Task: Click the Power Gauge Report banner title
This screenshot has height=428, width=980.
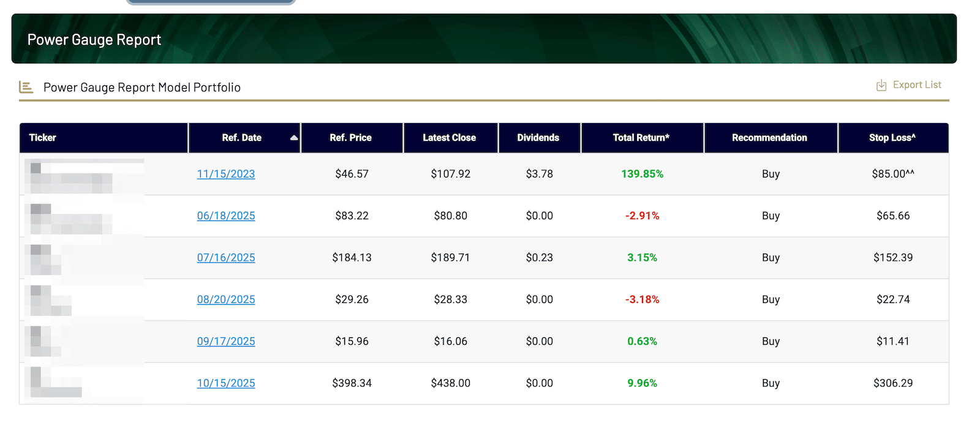Action: pyautogui.click(x=94, y=40)
